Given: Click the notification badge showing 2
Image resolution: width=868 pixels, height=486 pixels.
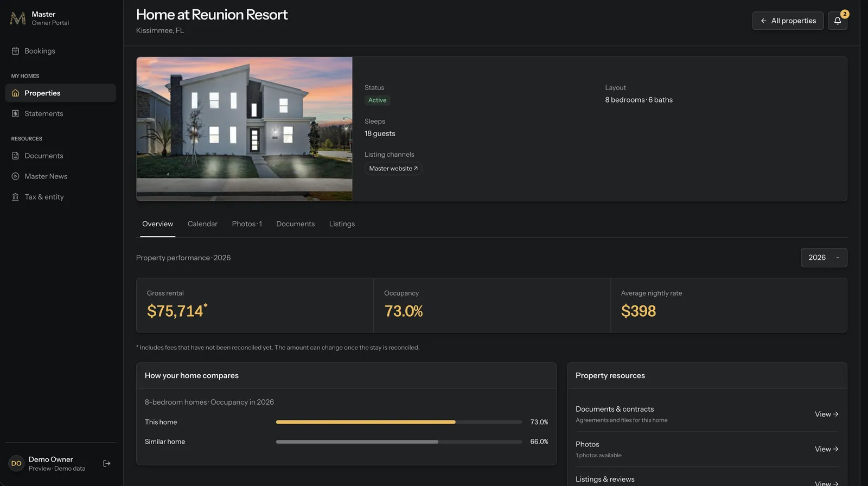Looking at the screenshot, I should click(x=845, y=14).
